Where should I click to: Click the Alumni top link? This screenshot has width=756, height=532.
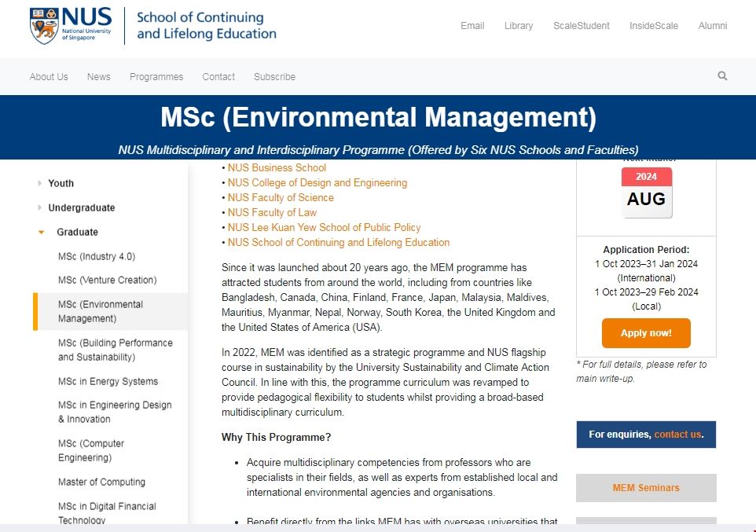click(x=712, y=26)
